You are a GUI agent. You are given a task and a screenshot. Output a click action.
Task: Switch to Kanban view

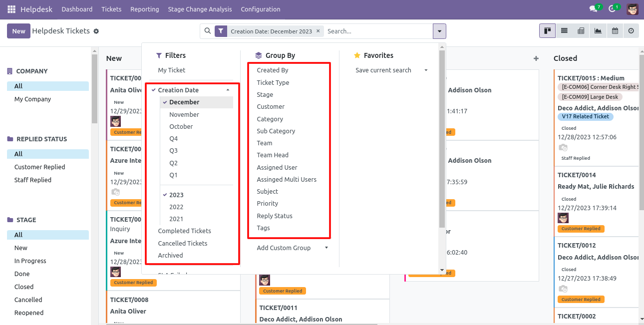click(547, 31)
